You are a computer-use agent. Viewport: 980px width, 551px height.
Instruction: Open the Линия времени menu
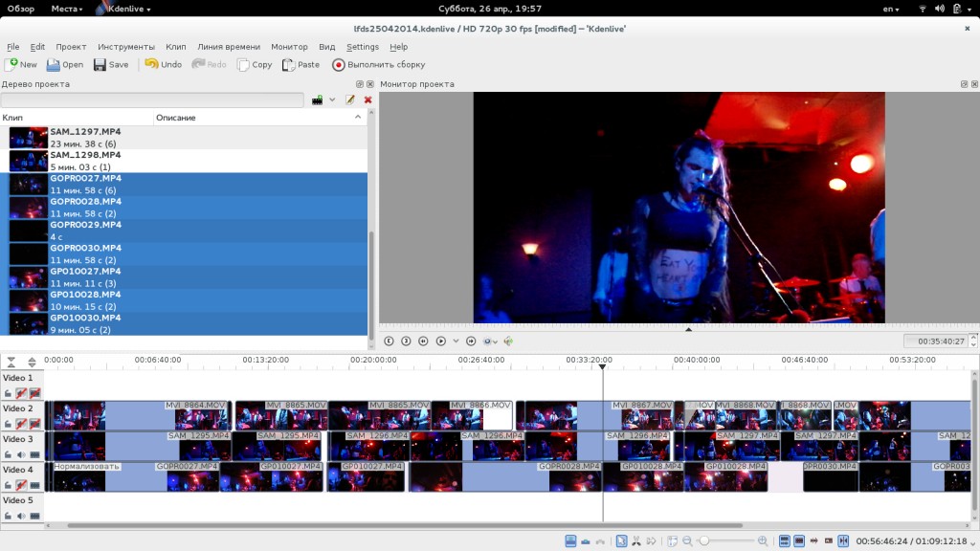[228, 47]
